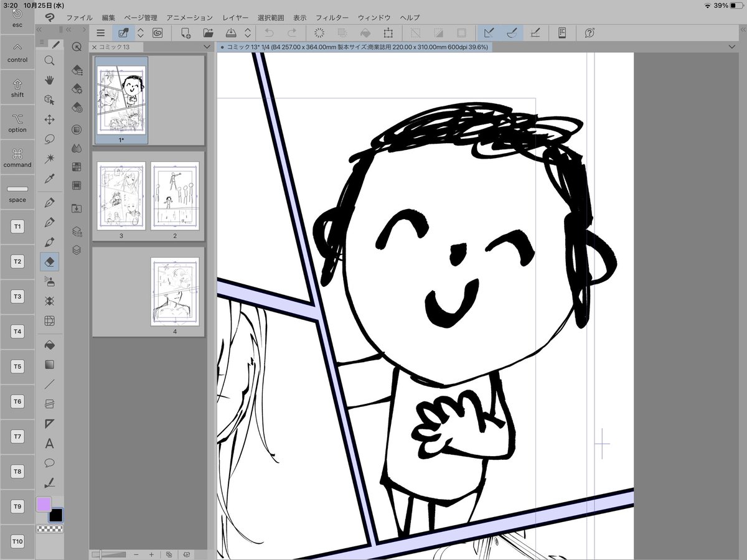Click the Redo arrow
Viewport: 747px width, 560px height.
[291, 33]
